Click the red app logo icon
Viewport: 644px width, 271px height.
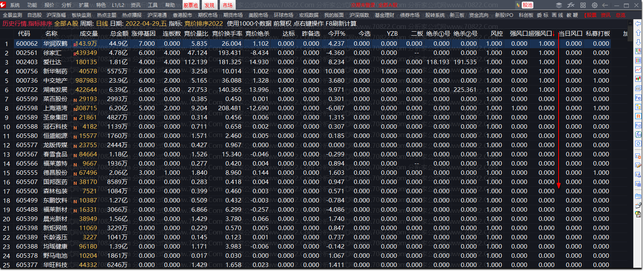click(x=3, y=5)
